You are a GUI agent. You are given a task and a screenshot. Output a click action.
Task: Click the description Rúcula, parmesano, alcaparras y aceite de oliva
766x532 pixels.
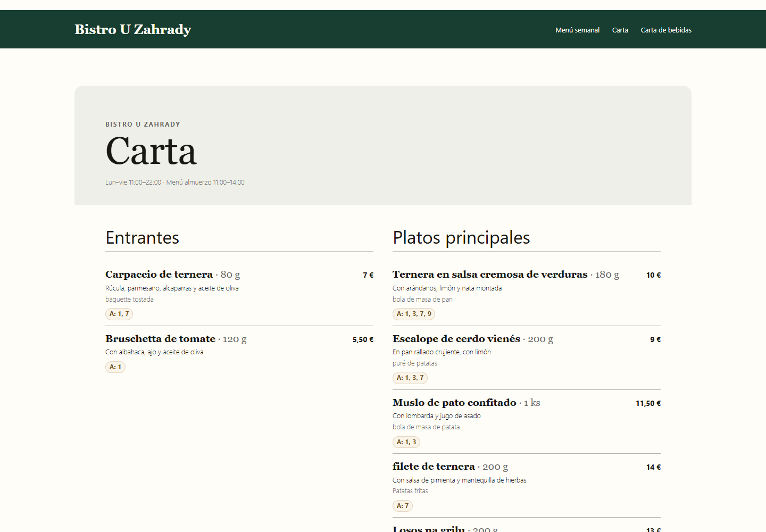coord(172,288)
